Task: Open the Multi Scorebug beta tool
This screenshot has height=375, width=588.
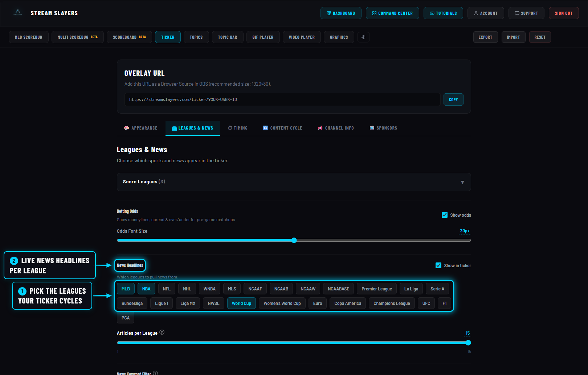Action: point(77,37)
